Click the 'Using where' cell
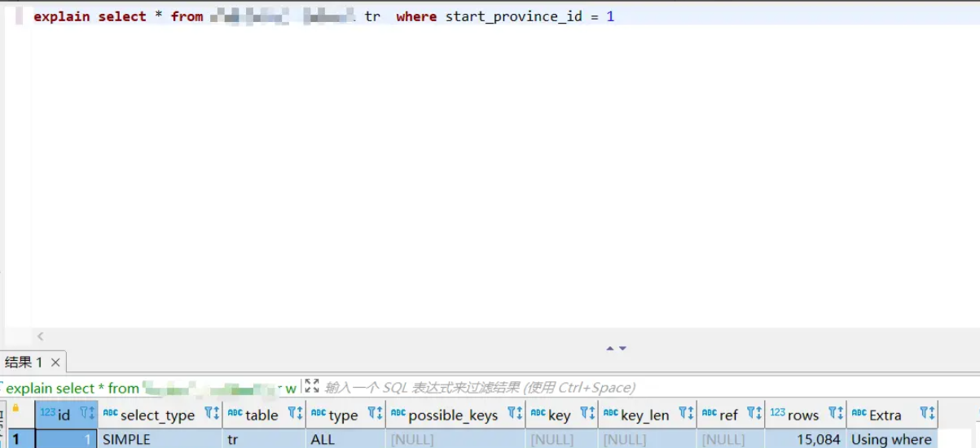 point(892,439)
